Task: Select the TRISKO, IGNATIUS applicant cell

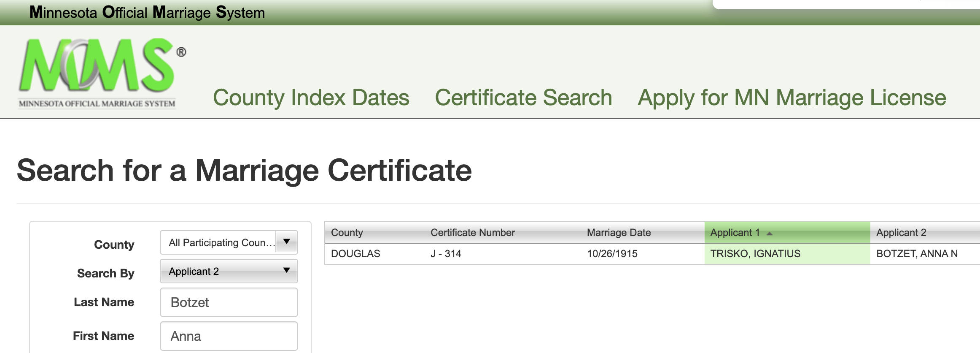Action: pyautogui.click(x=755, y=254)
